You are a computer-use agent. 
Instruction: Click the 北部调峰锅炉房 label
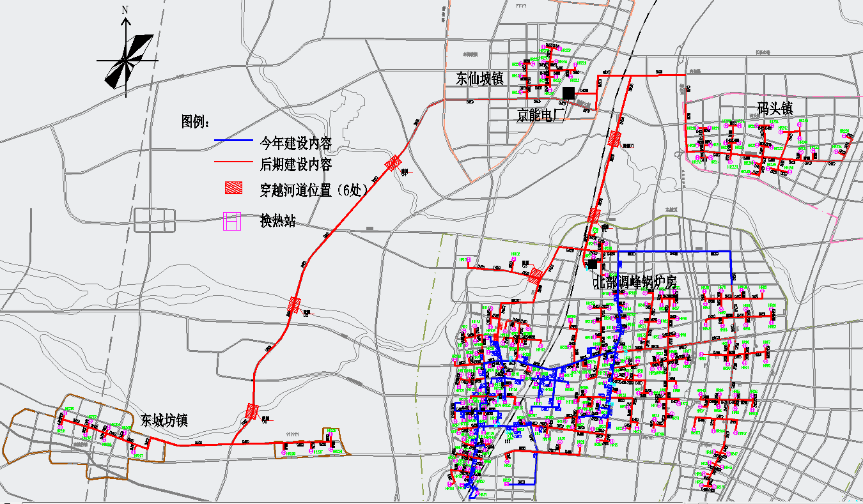click(635, 282)
